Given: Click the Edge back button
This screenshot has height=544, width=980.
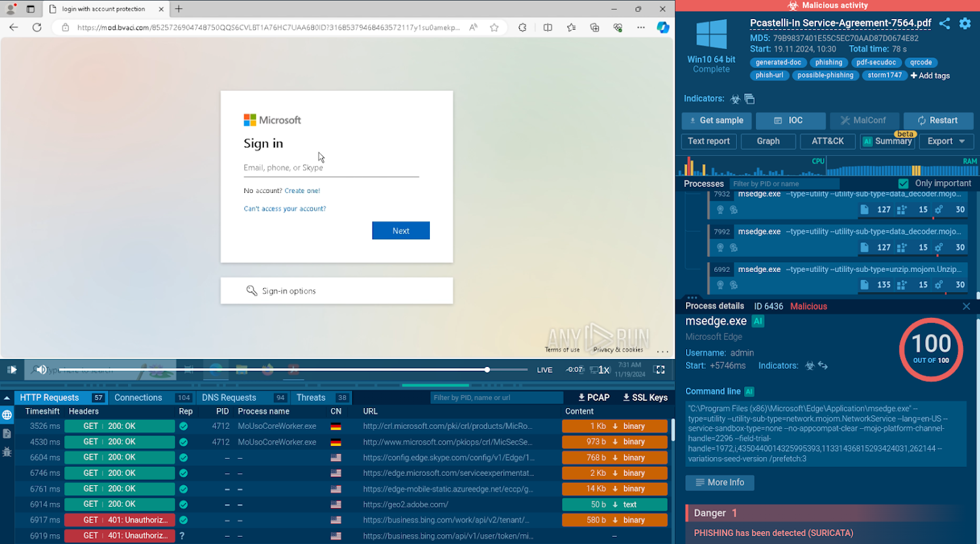Looking at the screenshot, I should coord(14,27).
